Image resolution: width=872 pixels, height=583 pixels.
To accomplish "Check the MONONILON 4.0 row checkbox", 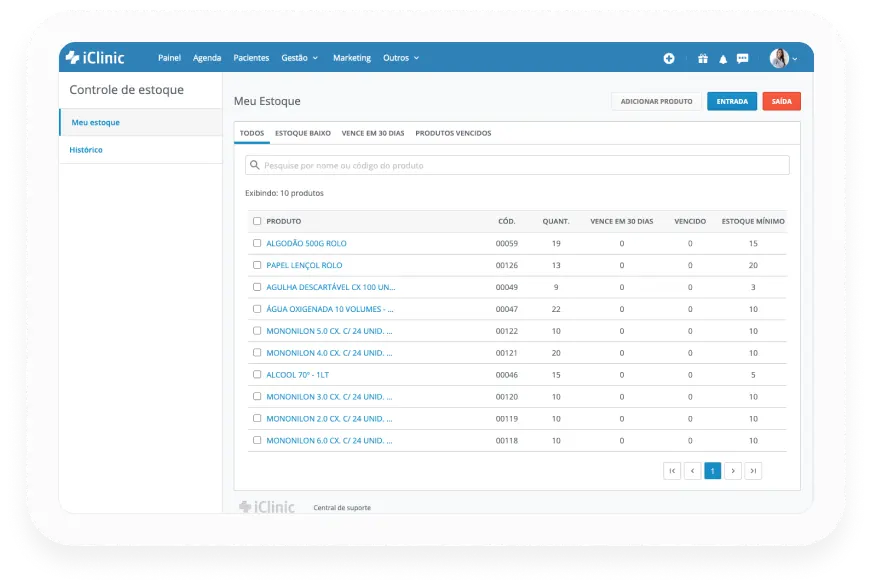I will 257,353.
